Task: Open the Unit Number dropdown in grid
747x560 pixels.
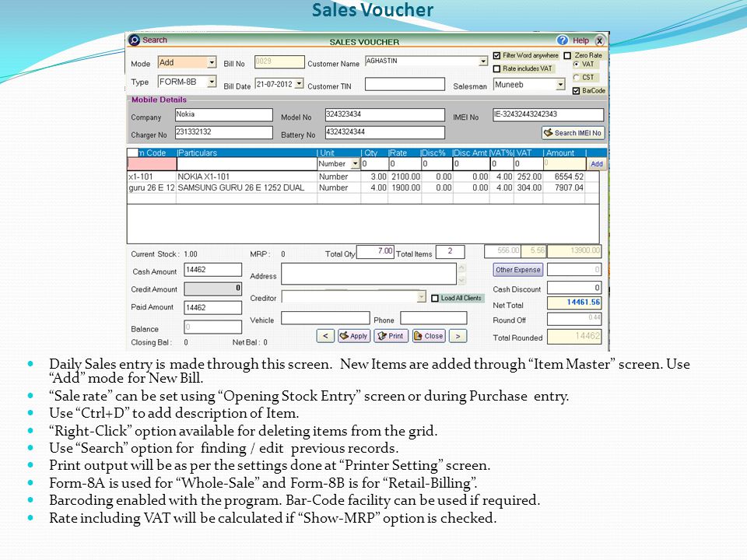Action: [355, 164]
